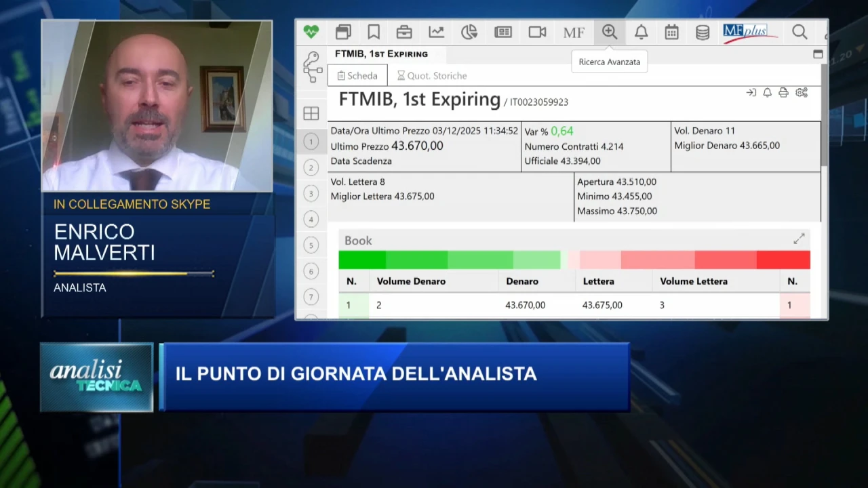Click the Denaro column header
Viewport: 868px width, 488px height.
(522, 281)
